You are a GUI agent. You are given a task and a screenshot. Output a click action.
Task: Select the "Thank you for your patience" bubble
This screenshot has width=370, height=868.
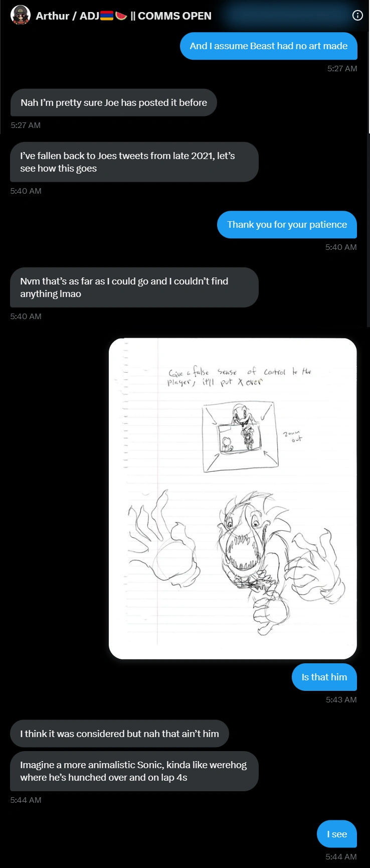[287, 225]
